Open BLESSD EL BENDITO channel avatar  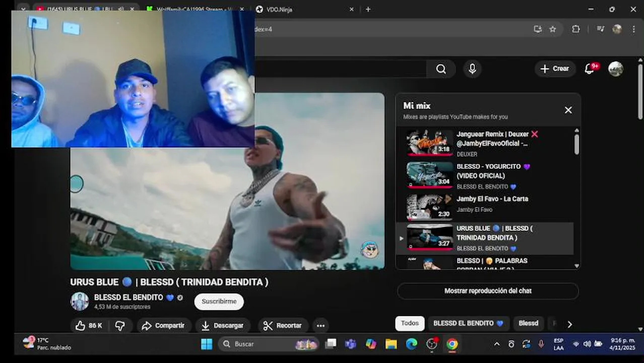pyautogui.click(x=80, y=301)
